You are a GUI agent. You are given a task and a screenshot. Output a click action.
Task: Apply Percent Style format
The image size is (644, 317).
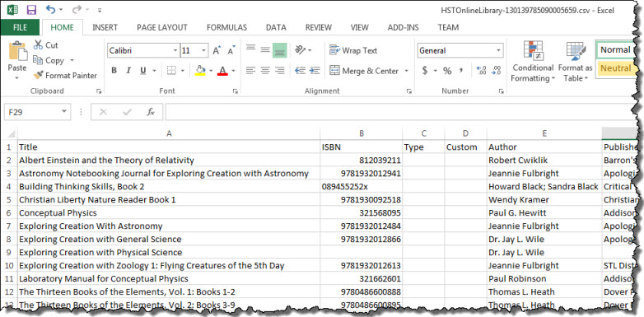[x=447, y=71]
